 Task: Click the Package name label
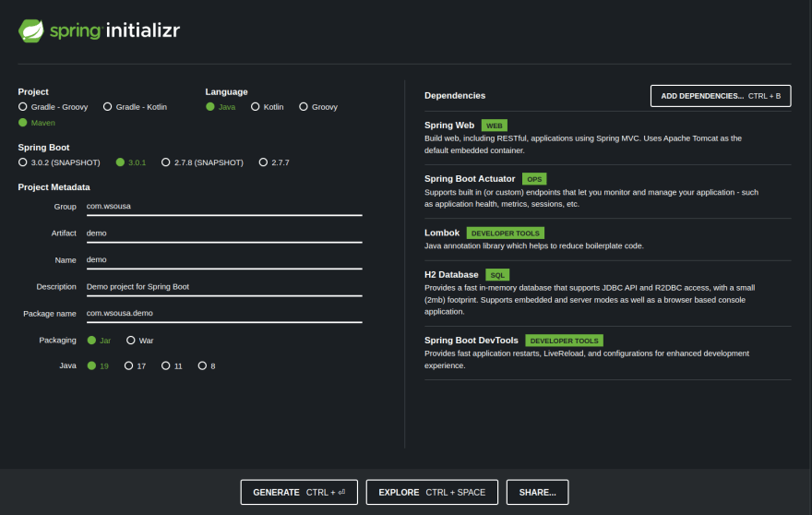tap(50, 314)
